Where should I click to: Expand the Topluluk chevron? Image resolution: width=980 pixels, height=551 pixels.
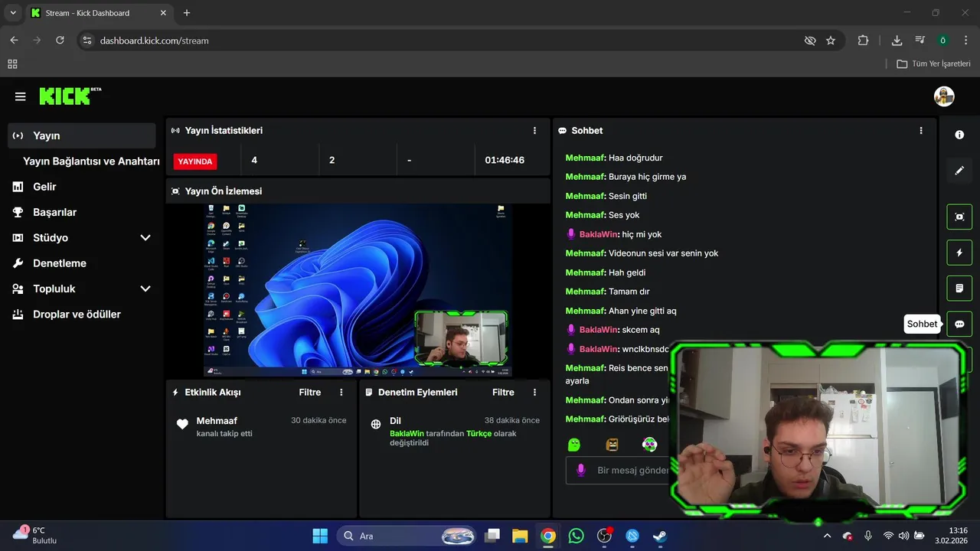pyautogui.click(x=145, y=289)
